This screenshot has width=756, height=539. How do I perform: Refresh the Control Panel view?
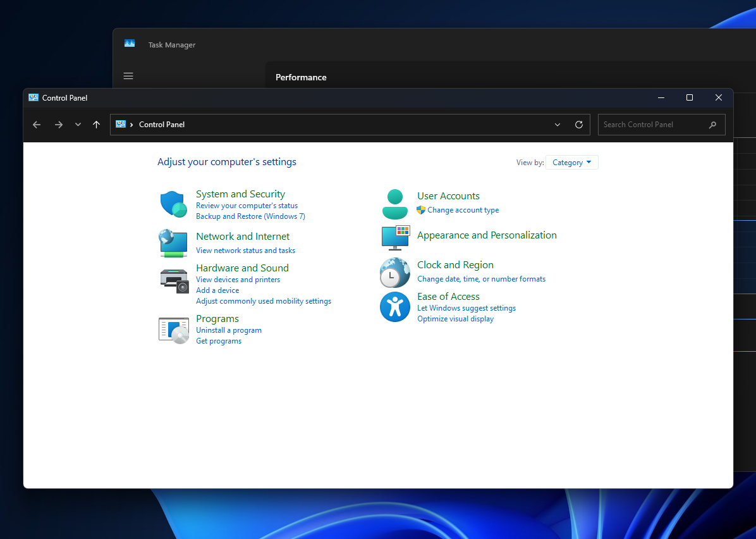pyautogui.click(x=579, y=125)
